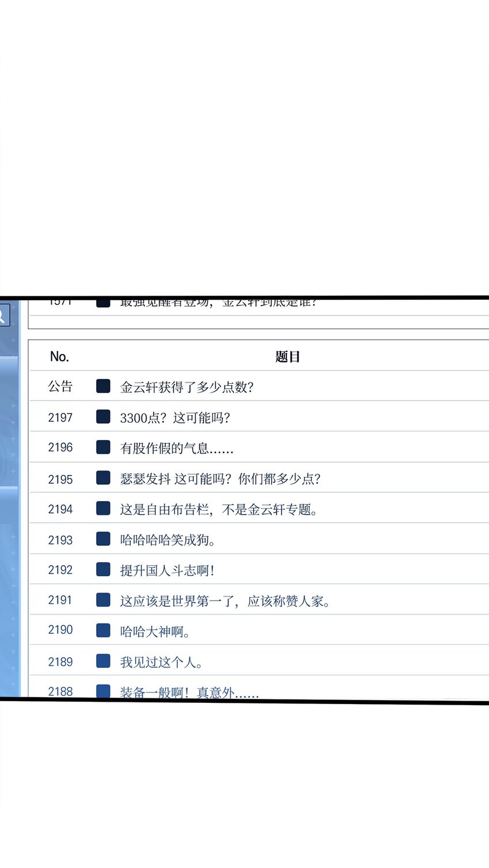
Task: Select the square icon on row 2195
Action: [x=103, y=478]
